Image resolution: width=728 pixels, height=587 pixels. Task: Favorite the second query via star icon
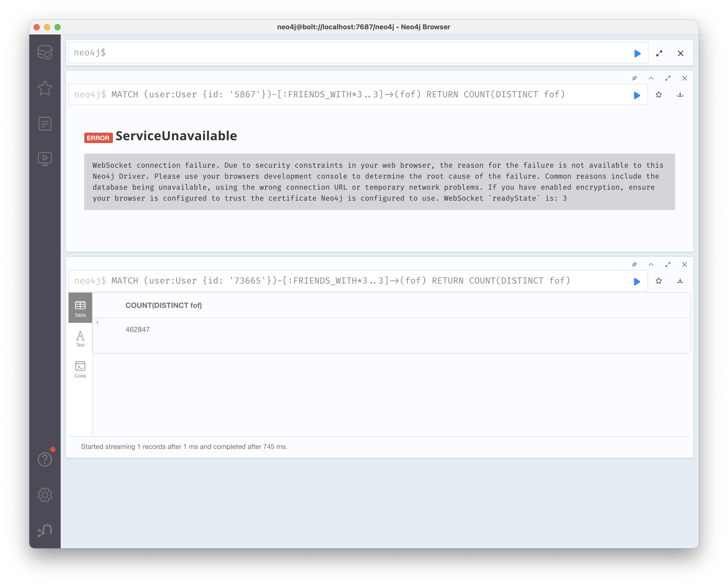(x=658, y=281)
